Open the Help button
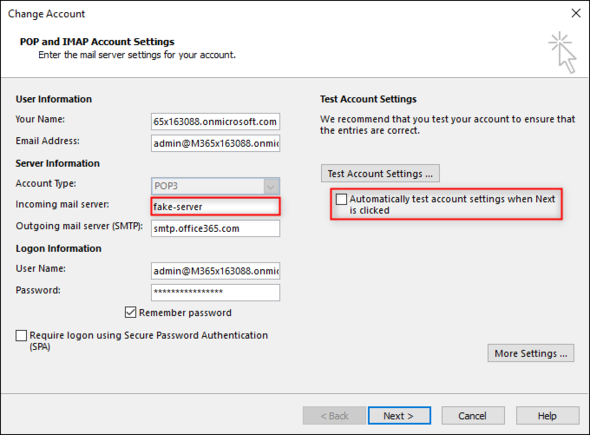Viewport: 590px width, 435px height. 547,416
